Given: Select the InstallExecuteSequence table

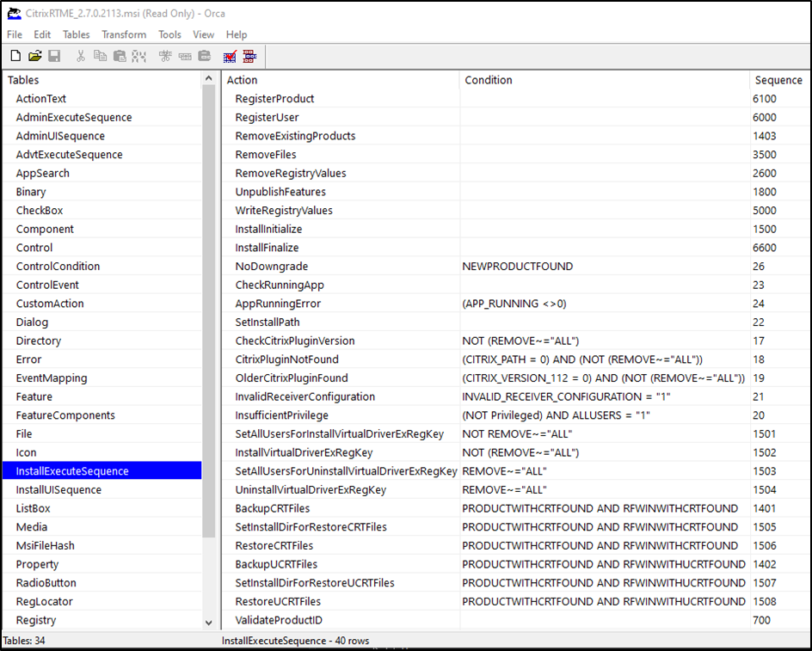Looking at the screenshot, I should 102,470.
